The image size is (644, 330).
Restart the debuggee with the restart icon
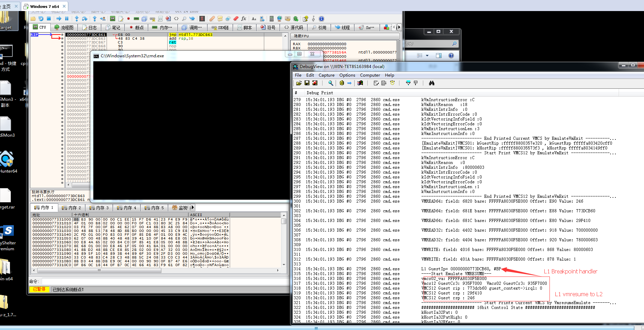tap(41, 19)
